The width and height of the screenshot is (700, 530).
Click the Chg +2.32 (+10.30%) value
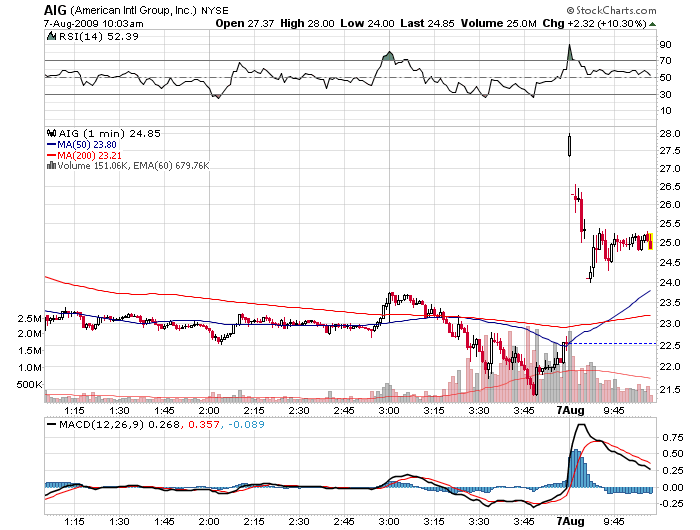pos(595,23)
